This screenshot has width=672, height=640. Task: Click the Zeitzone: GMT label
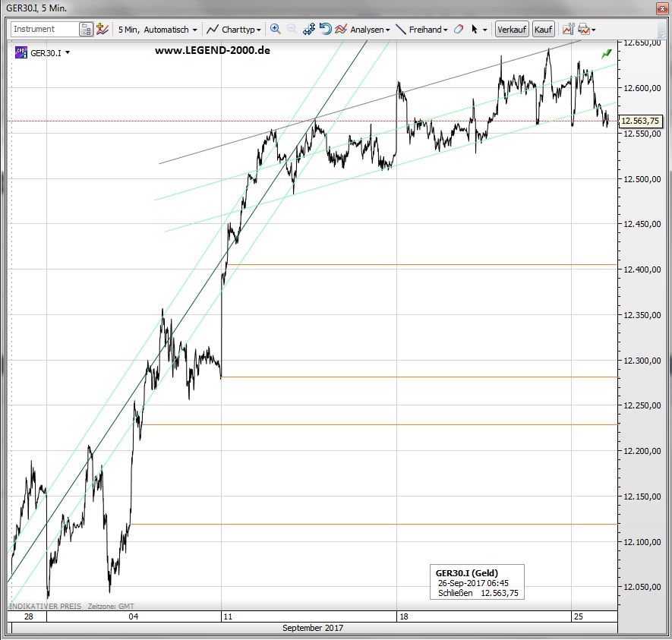[111, 606]
